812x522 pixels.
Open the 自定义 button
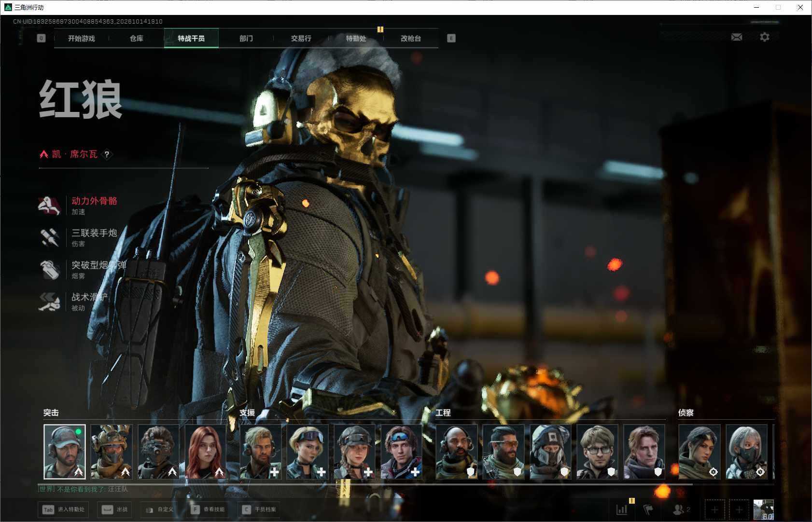[x=159, y=509]
